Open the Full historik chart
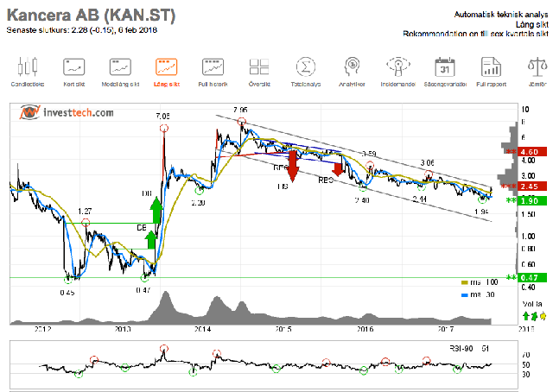Image resolution: width=553 pixels, height=392 pixels. point(213,72)
